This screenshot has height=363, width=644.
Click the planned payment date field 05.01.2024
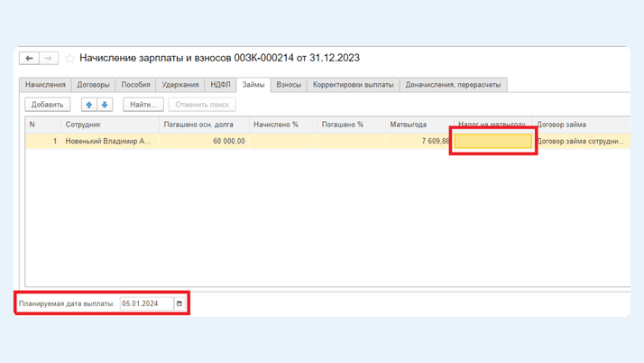point(147,303)
